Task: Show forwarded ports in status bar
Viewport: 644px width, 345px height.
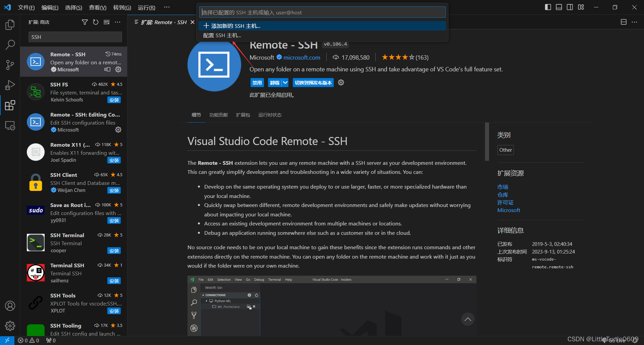Action: click(51, 340)
